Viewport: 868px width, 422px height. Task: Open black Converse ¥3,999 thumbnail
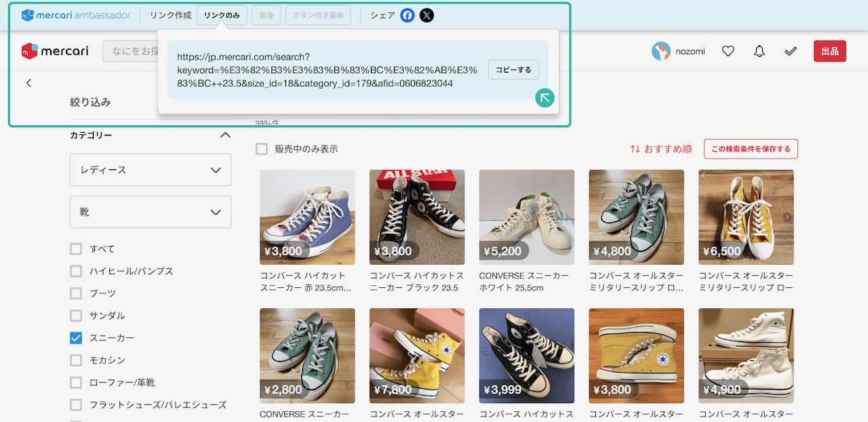coord(527,356)
